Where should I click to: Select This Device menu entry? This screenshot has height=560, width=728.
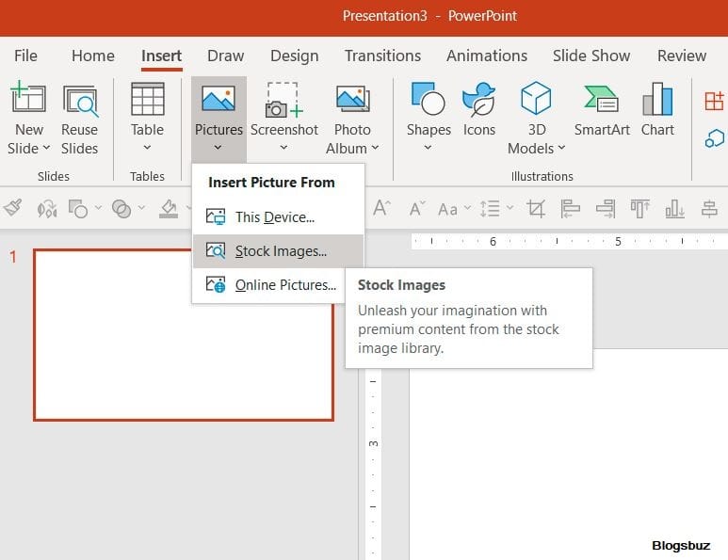coord(273,217)
